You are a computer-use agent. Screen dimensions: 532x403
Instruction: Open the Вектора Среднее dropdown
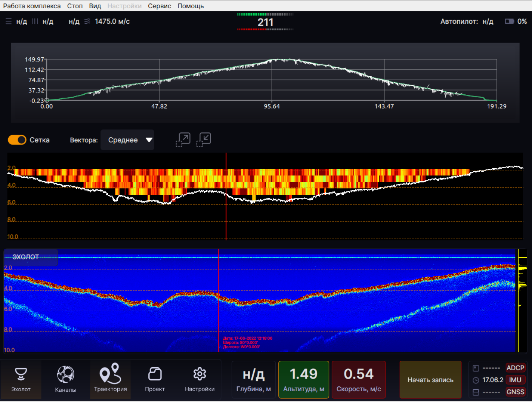click(128, 140)
